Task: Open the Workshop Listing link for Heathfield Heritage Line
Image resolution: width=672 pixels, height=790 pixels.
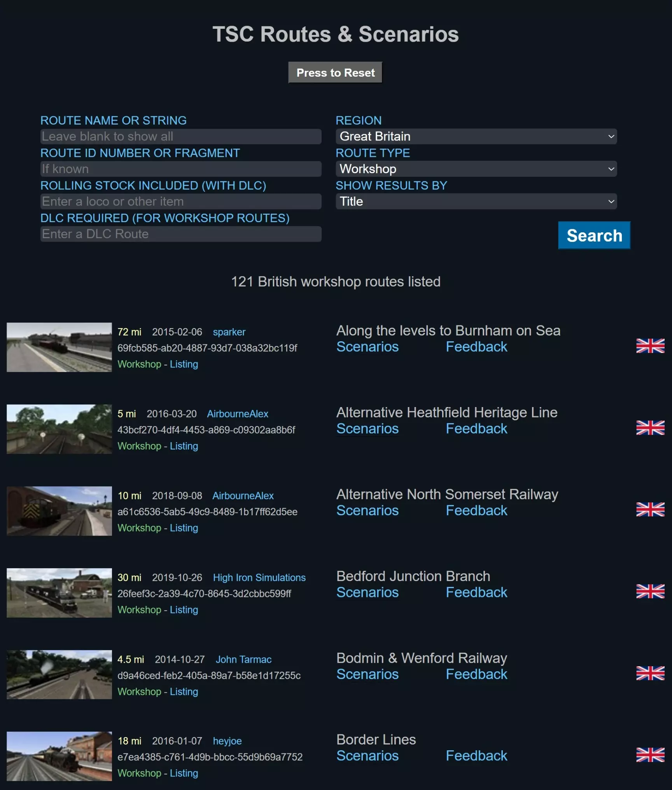Action: click(x=184, y=446)
